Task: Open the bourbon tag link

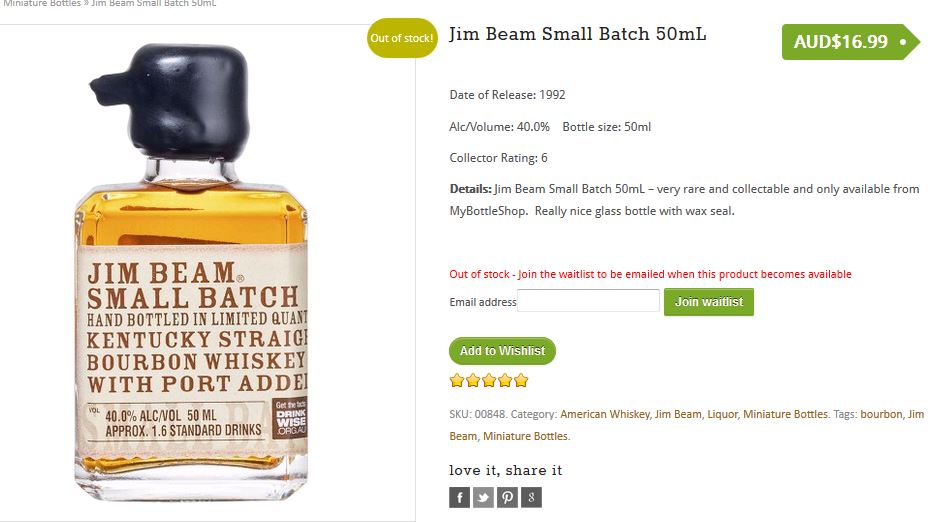Action: click(x=881, y=414)
